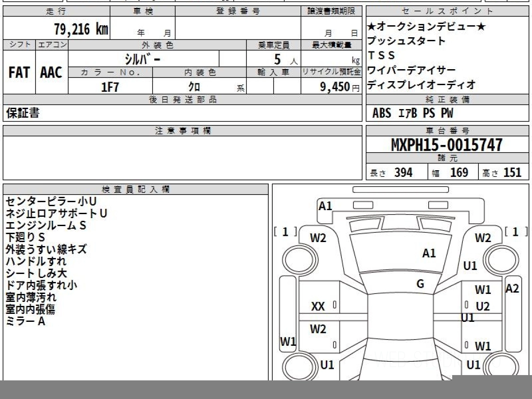This screenshot has width=532, height=399.
Task: Click the G mark on the windshield
Action: tap(420, 284)
